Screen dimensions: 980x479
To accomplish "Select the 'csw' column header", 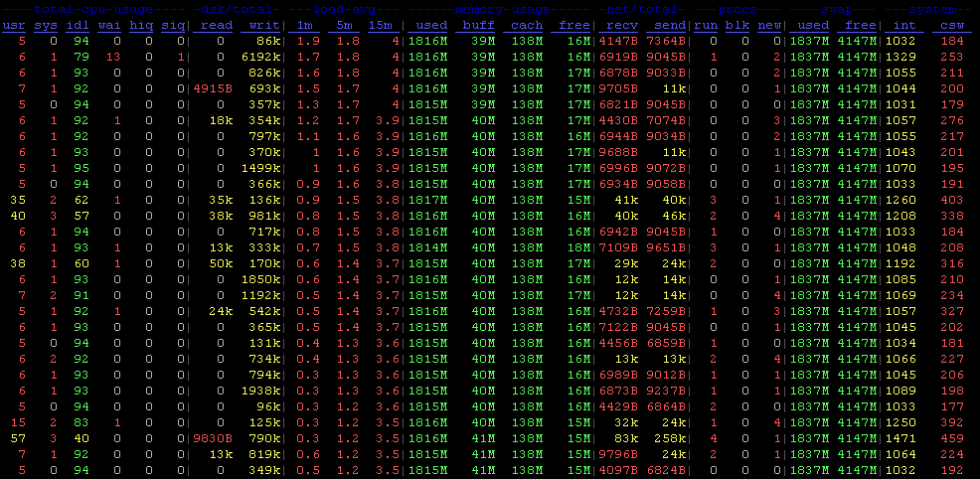I will pos(950,25).
